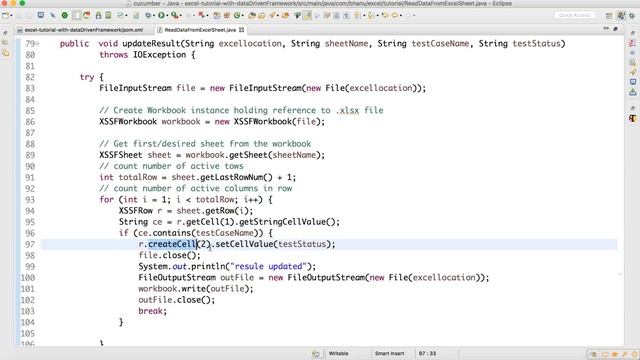640x360 pixels.
Task: Run the program with green play icon
Action: 161,15
